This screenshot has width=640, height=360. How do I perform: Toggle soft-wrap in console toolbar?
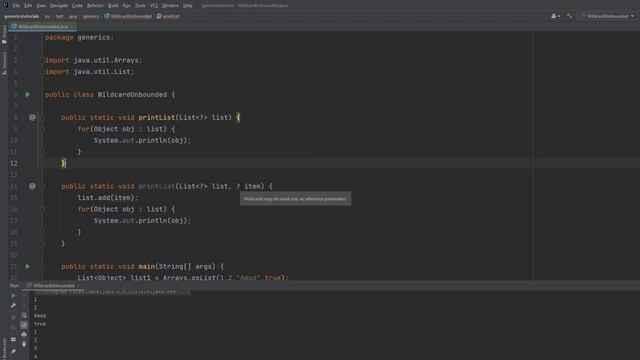click(24, 316)
